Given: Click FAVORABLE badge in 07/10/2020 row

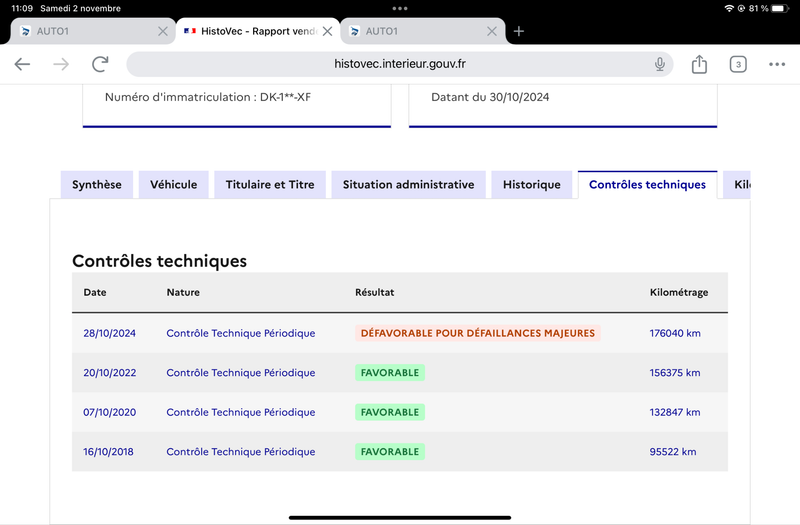Looking at the screenshot, I should click(x=390, y=412).
